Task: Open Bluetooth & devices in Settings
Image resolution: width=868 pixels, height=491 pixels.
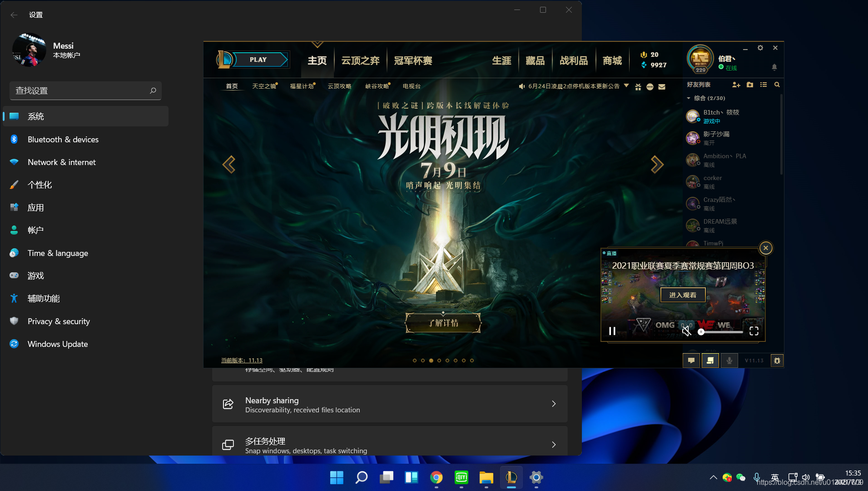Action: pos(85,140)
